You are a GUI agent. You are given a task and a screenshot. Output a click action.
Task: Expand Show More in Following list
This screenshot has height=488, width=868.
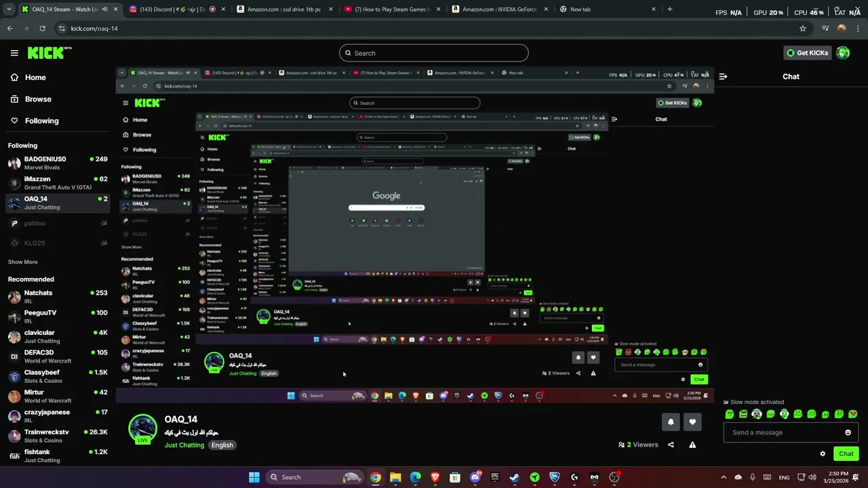pyautogui.click(x=23, y=262)
